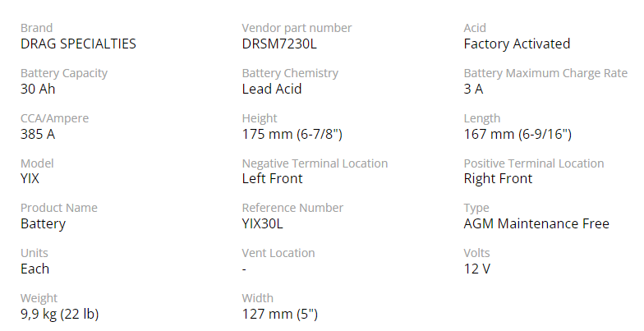The width and height of the screenshot is (644, 331).
Task: Click the 3 A maximum charge rate
Action: click(473, 89)
